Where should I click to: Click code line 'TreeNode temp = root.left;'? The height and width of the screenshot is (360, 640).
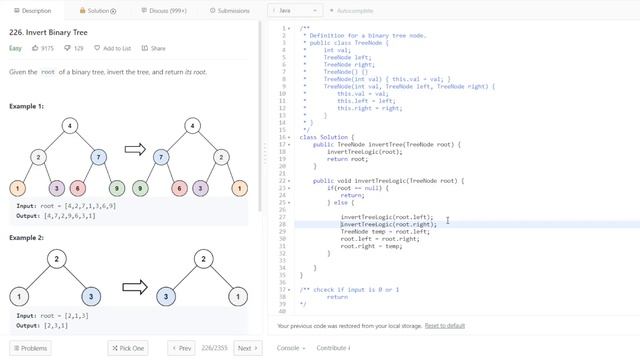pyautogui.click(x=385, y=232)
